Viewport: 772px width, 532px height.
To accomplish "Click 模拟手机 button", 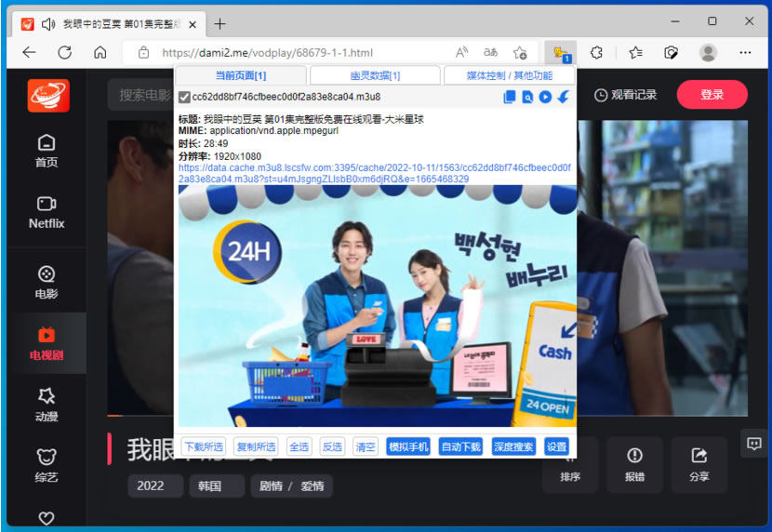I will (408, 446).
